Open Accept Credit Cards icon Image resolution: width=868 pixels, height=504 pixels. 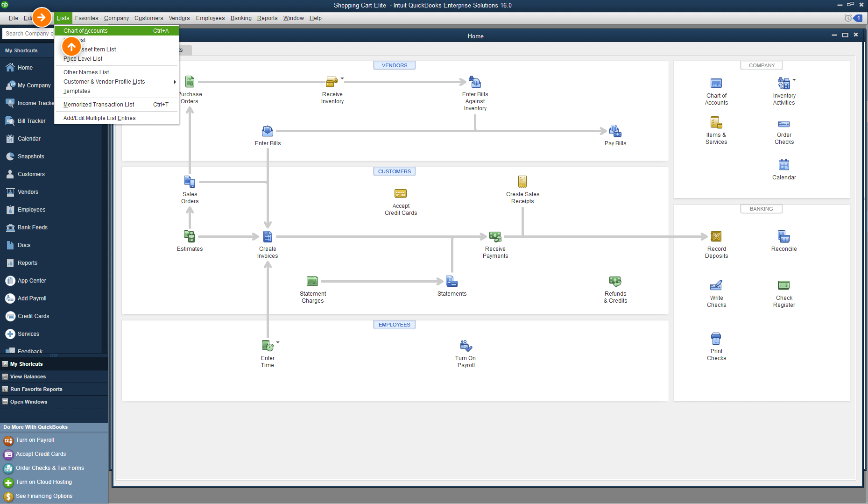click(x=401, y=193)
